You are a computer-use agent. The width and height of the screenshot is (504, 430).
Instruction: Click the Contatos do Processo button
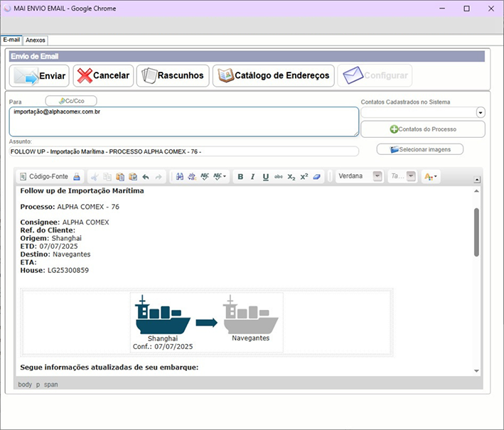(423, 129)
